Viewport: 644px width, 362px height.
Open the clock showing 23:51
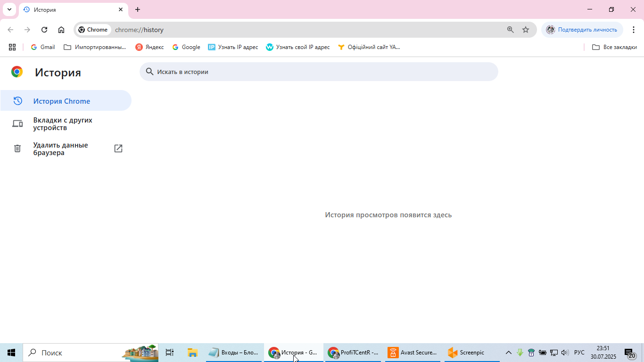pos(603,353)
